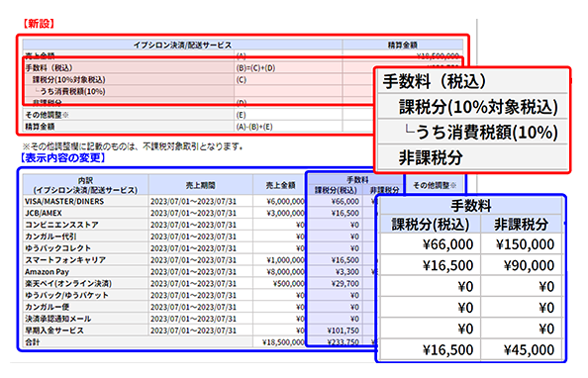
Task: Click the 【表示内容の変更】 heading label
Action: pyautogui.click(x=62, y=158)
